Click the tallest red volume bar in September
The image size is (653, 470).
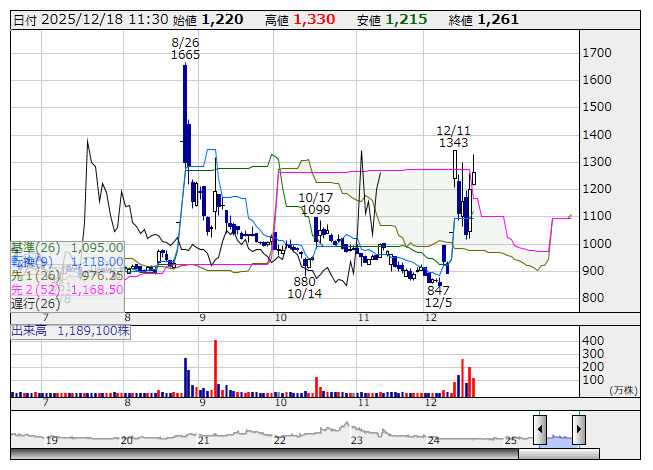pos(215,368)
